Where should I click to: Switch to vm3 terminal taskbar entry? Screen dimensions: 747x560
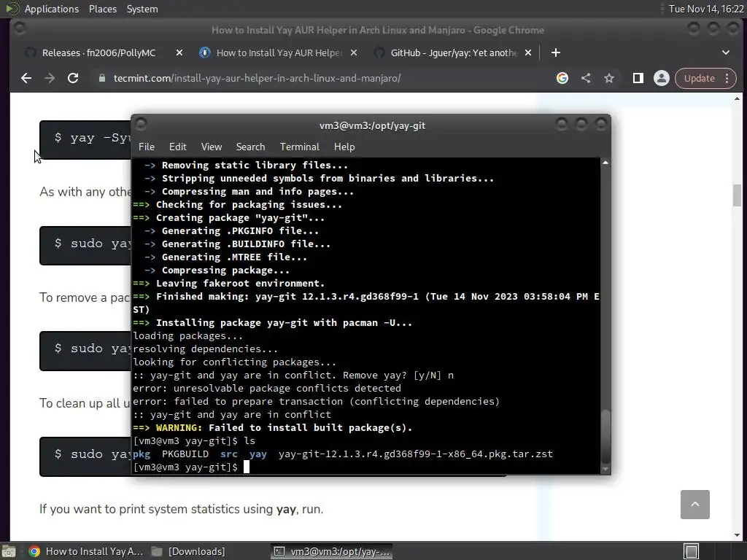click(x=332, y=551)
